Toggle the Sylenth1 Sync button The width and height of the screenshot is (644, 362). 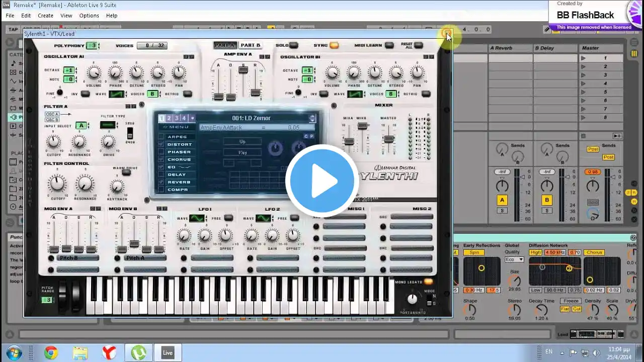point(334,45)
